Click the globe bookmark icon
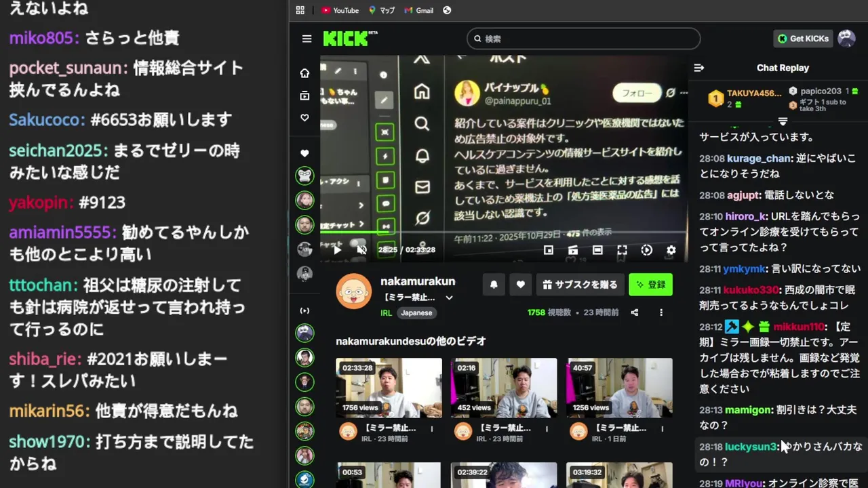 (x=447, y=10)
